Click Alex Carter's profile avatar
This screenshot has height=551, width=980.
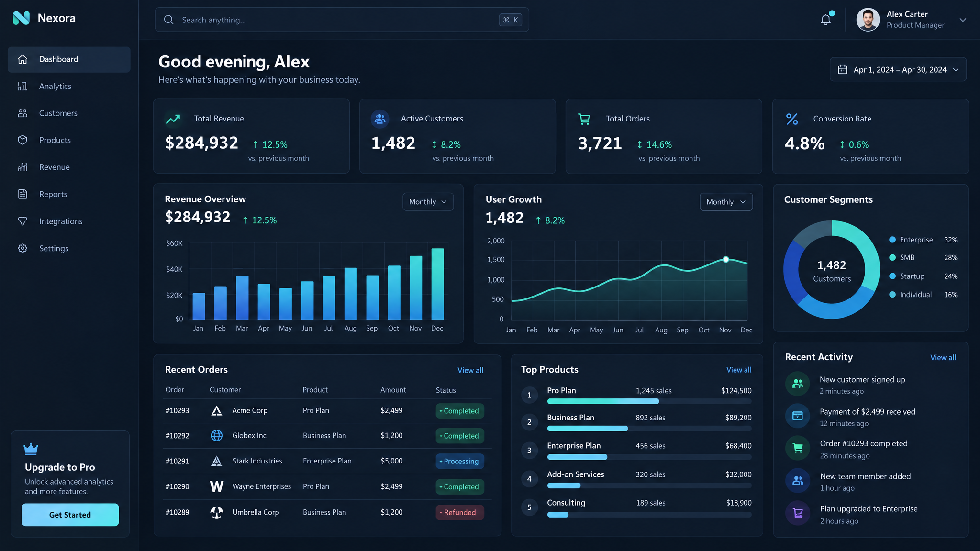click(868, 20)
